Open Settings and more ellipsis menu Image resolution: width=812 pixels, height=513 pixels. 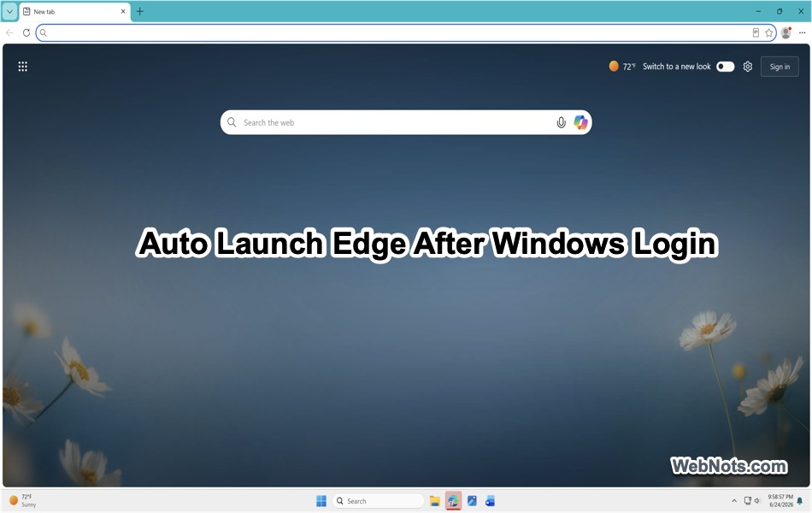pyautogui.click(x=802, y=33)
